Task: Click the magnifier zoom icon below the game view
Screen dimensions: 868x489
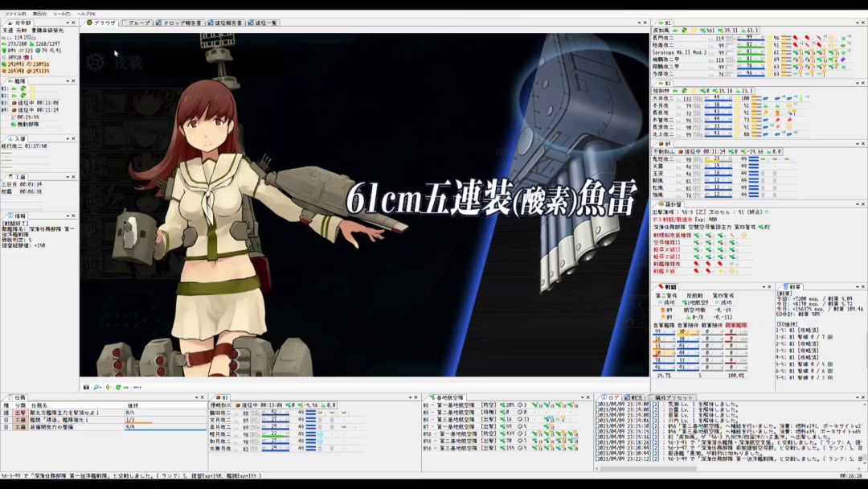Action: tap(97, 387)
